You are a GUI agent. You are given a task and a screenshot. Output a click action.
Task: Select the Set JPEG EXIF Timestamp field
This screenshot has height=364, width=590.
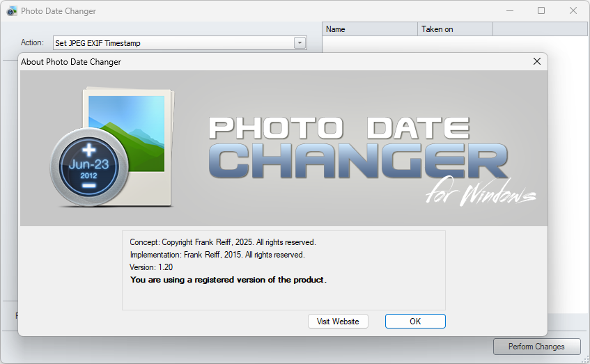[x=180, y=43]
